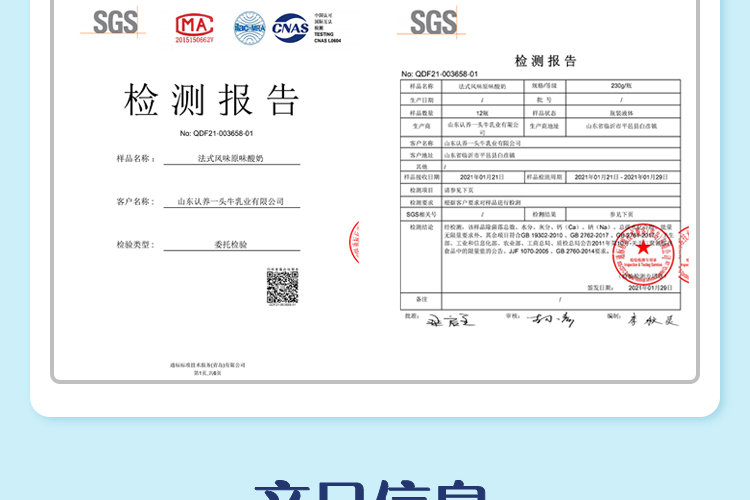The image size is (750, 500).
Task: Click the SGS logo on the right report
Action: point(432,22)
